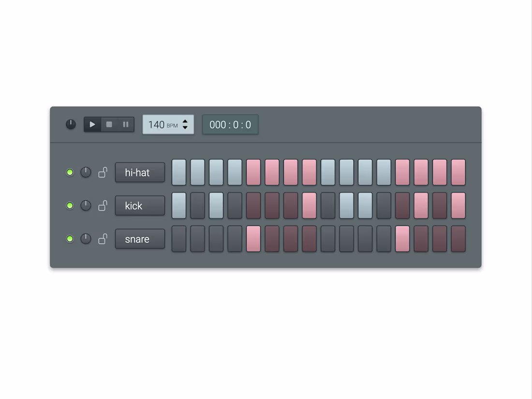Toggle kick step 1 (active)
Image resolution: width=532 pixels, height=399 pixels.
pyautogui.click(x=179, y=206)
